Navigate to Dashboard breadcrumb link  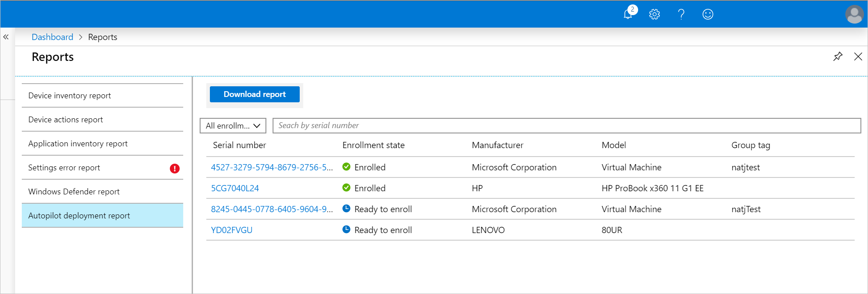pyautogui.click(x=52, y=37)
